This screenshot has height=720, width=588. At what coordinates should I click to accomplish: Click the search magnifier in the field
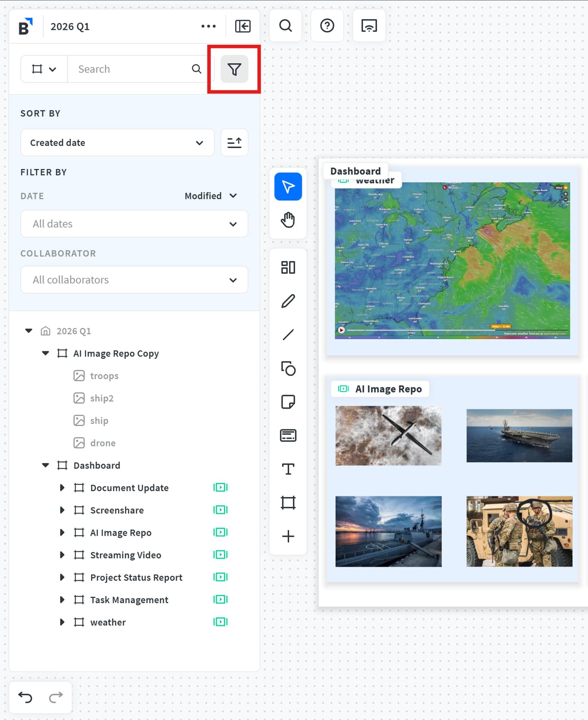(x=196, y=69)
